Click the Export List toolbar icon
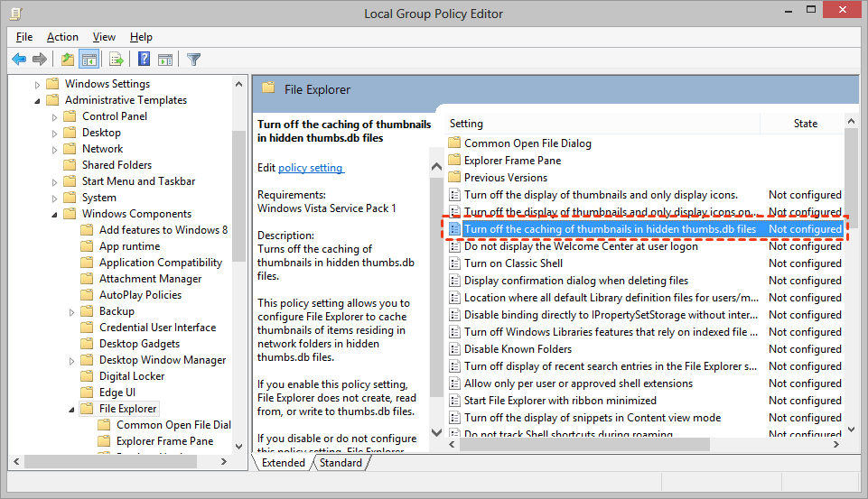 [116, 60]
